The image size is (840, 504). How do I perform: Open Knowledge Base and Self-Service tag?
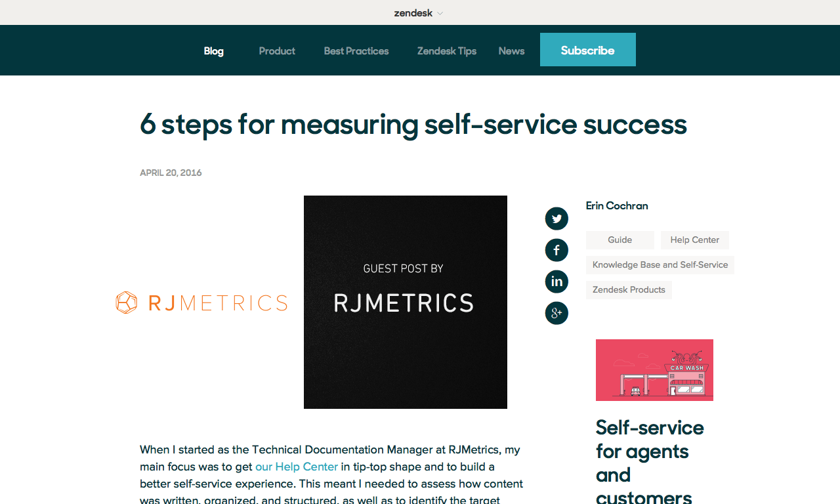click(x=660, y=265)
